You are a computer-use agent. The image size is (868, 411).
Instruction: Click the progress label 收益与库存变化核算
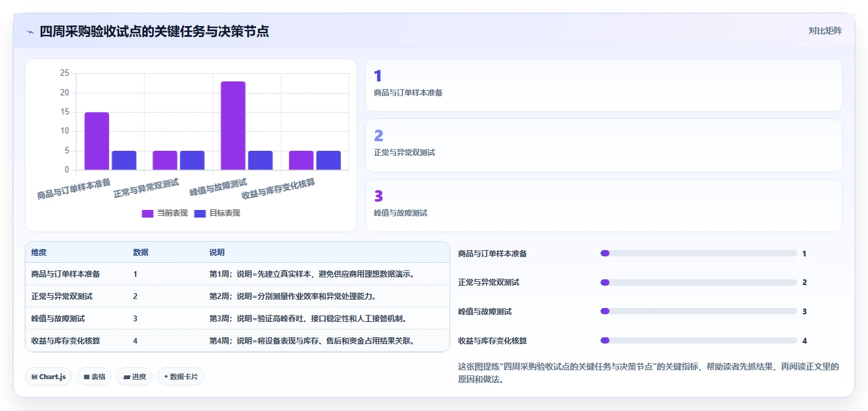click(x=493, y=341)
